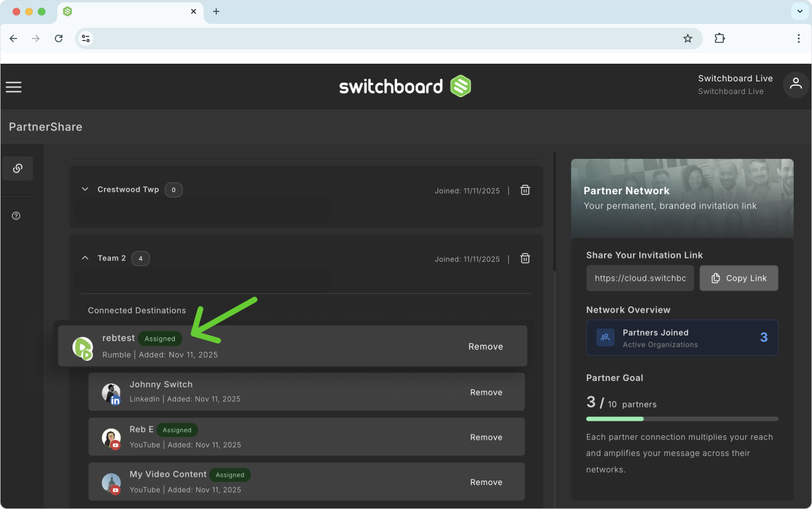This screenshot has height=509, width=812.
Task: Copy the invitation link
Action: (x=739, y=278)
